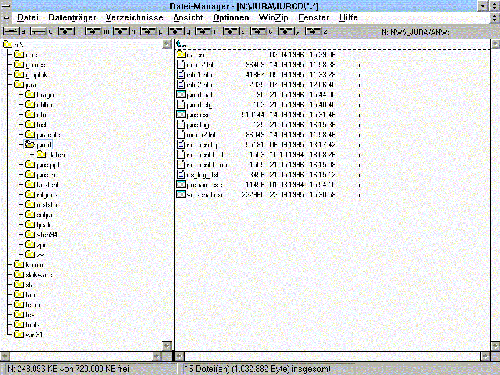Screen dimensions: 500x375
Task: Open the Ansicht menu
Action: [188, 17]
